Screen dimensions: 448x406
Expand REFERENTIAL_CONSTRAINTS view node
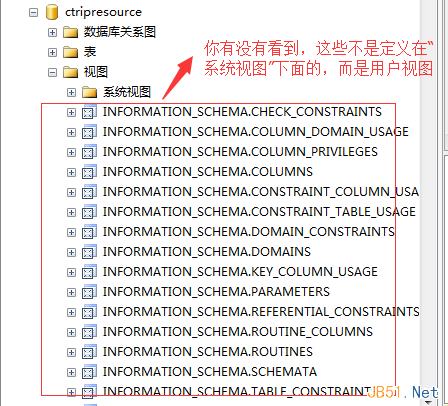[71, 312]
